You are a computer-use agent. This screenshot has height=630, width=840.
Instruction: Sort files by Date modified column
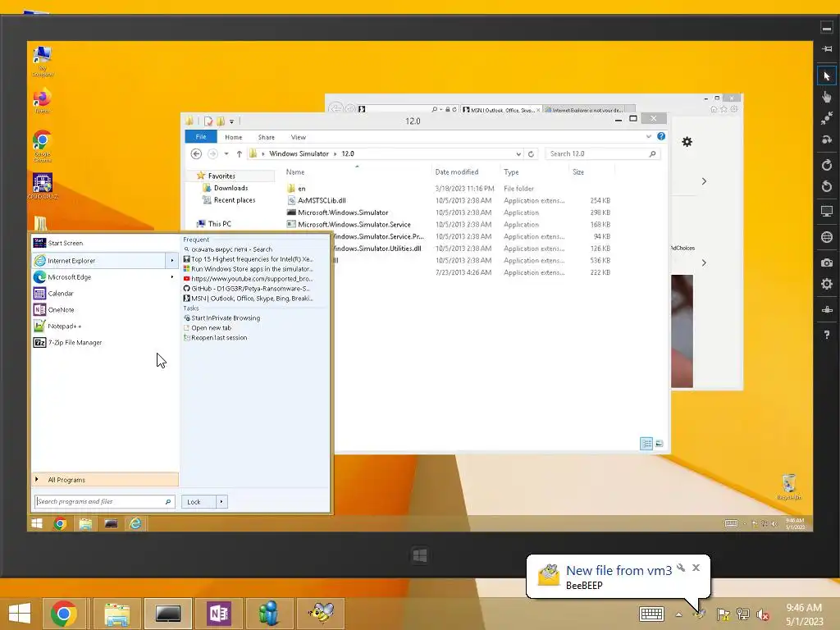point(456,172)
